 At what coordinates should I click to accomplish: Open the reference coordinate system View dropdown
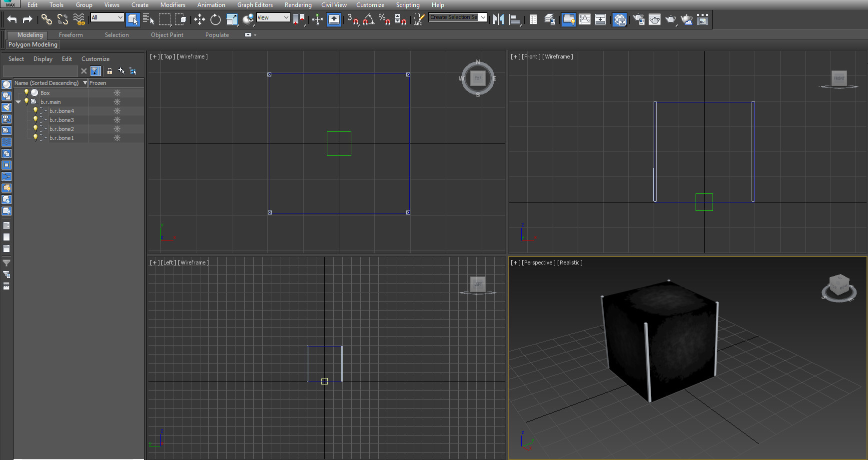[x=273, y=17]
